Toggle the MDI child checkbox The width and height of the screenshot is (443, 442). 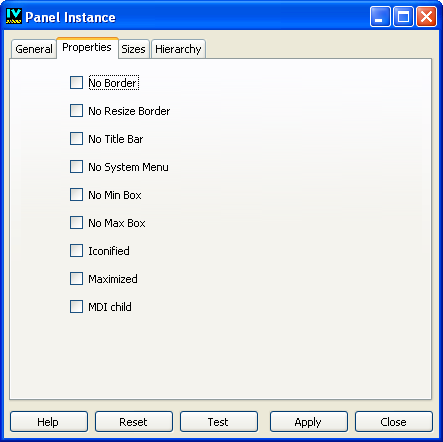coord(76,307)
